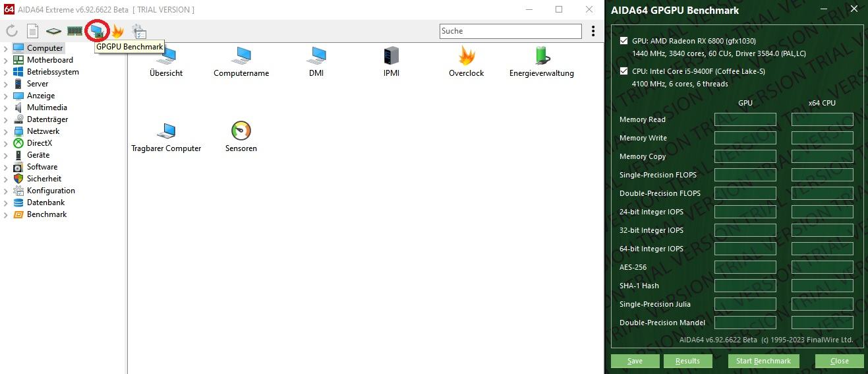Viewport: 868px width, 374px height.
Task: Click the 'Double-Precision Mandel' label
Action: [x=662, y=323]
